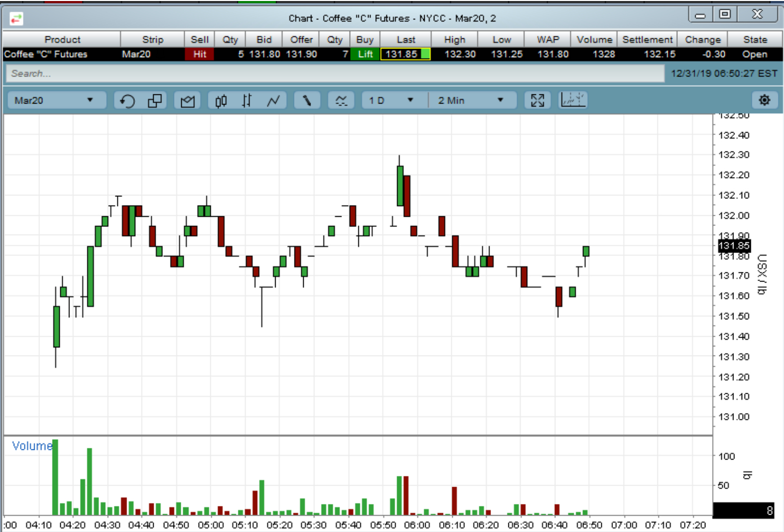784x532 pixels.
Task: Open the indicators/studies icon
Action: pyautogui.click(x=341, y=100)
